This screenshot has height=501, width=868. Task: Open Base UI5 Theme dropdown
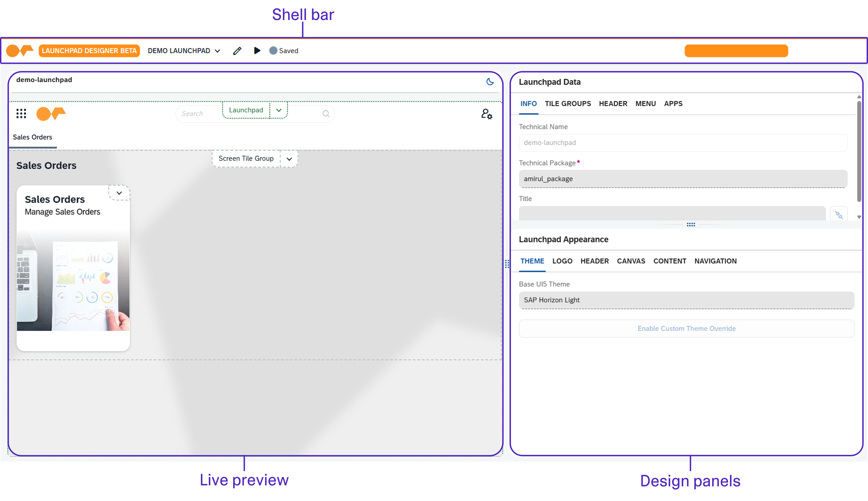coord(686,300)
